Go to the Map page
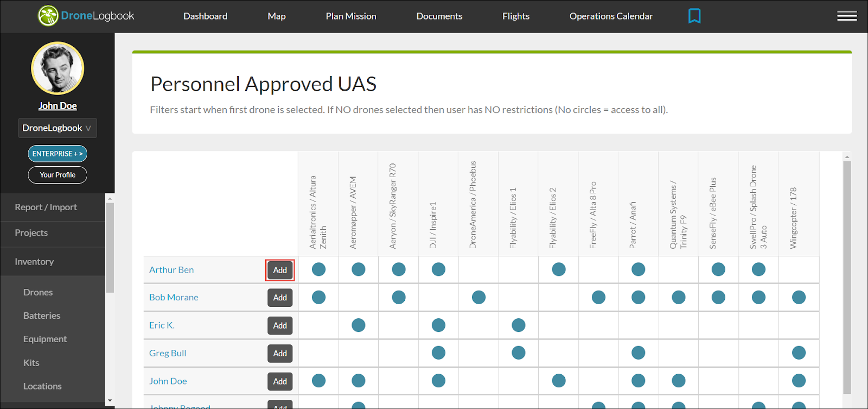868x409 pixels. 277,16
